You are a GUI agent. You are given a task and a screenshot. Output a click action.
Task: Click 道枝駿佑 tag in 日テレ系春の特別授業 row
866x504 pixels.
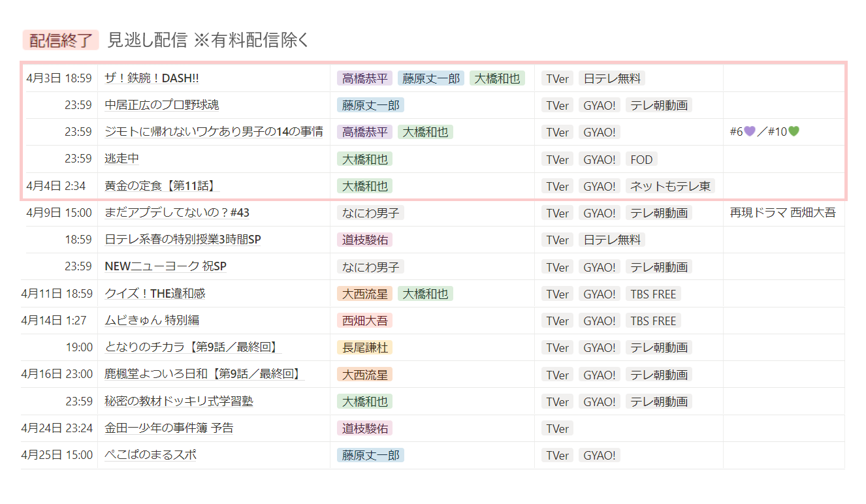(x=365, y=240)
